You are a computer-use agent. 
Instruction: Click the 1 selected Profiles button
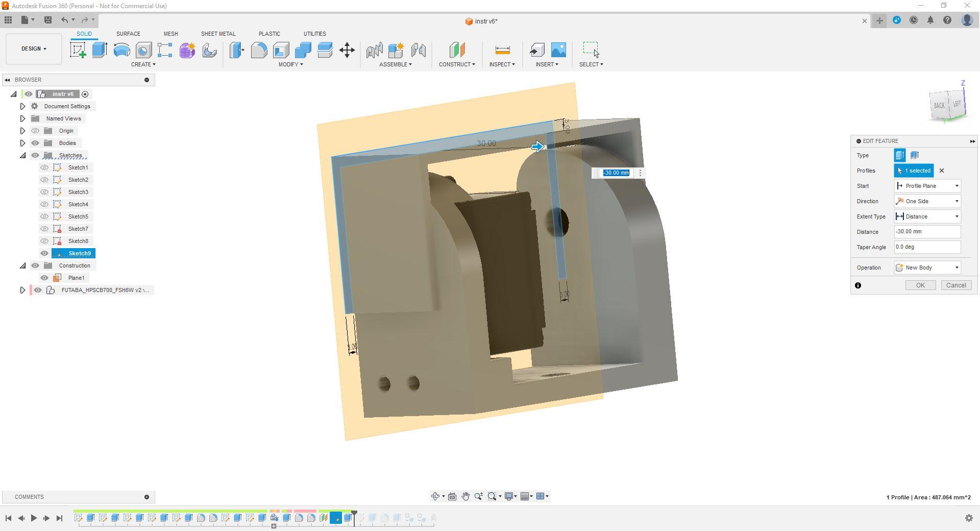coord(914,171)
